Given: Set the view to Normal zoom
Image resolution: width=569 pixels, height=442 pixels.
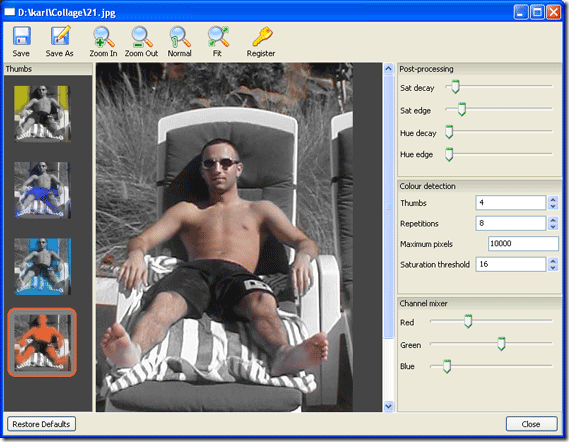Looking at the screenshot, I should click(180, 37).
